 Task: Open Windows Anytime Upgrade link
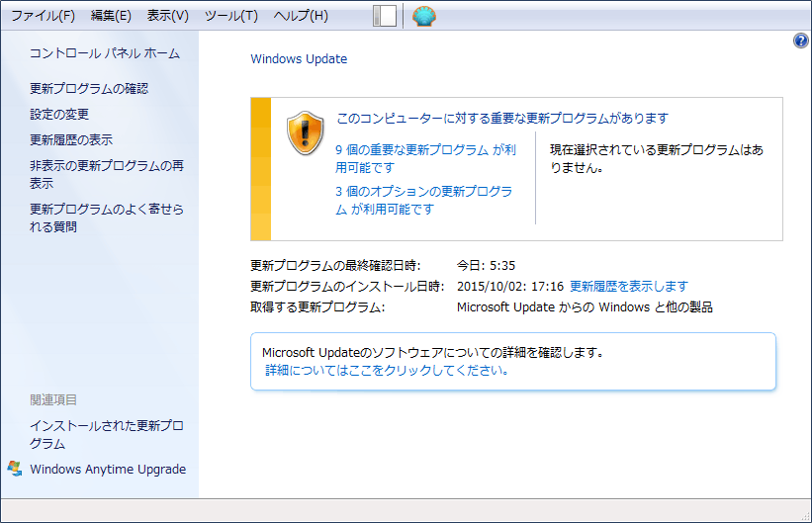coord(108,470)
